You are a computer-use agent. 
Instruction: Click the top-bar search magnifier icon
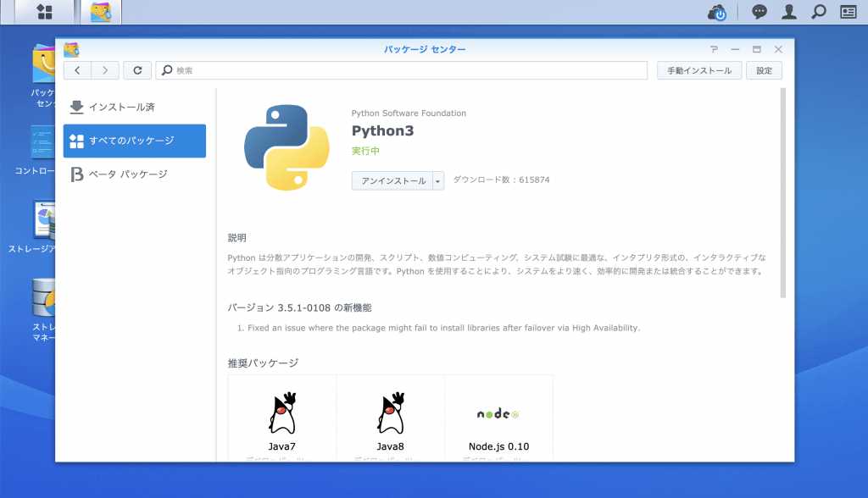click(x=818, y=12)
